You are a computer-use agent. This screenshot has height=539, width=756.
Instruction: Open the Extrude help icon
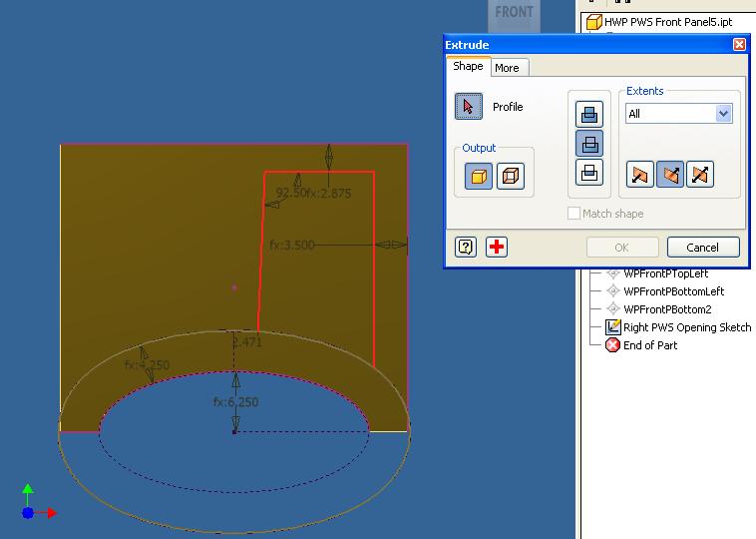pos(465,248)
